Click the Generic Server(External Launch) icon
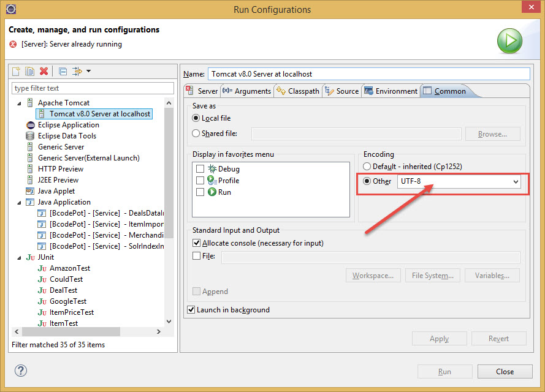545x392 pixels. pyautogui.click(x=30, y=158)
